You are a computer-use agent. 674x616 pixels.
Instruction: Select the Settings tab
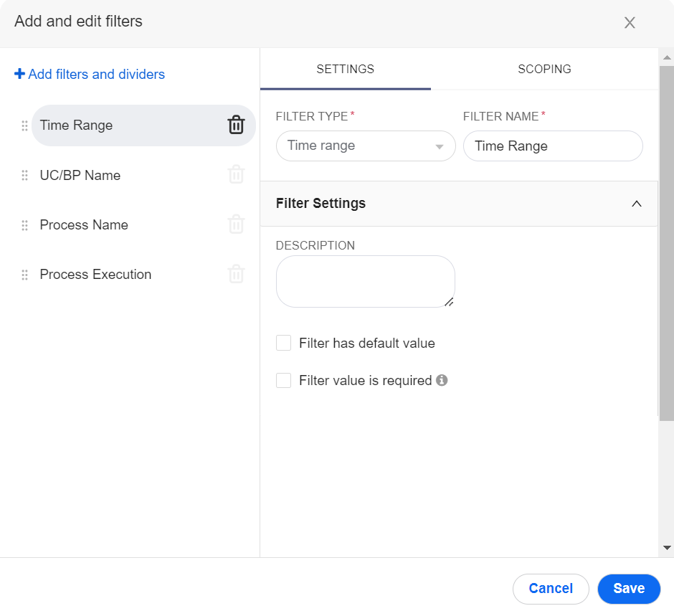(x=346, y=69)
